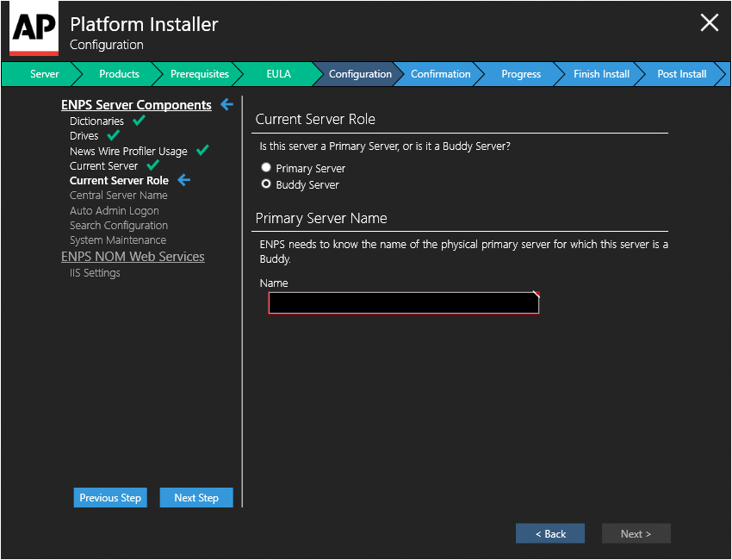Go to the EULA wizard step
The image size is (732, 560).
click(278, 74)
